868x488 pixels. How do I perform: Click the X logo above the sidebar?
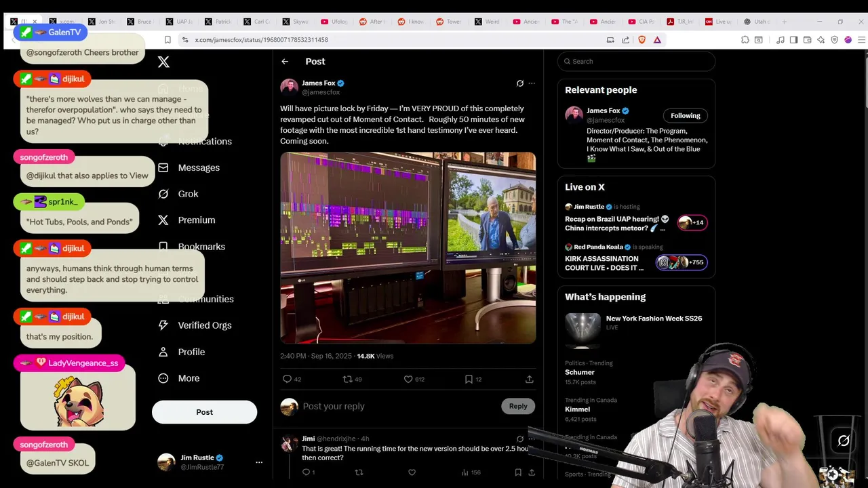pos(163,62)
